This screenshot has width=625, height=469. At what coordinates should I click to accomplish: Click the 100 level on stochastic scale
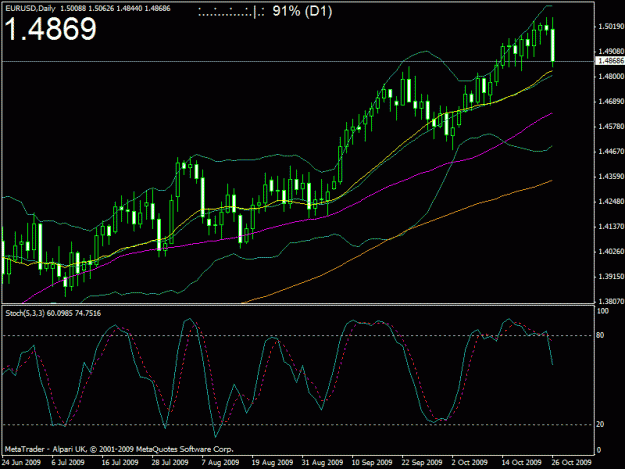click(x=603, y=311)
